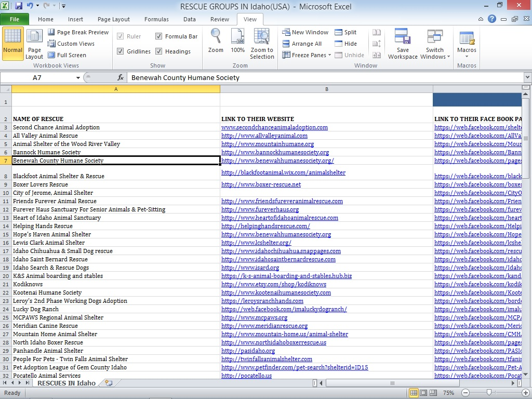Switch to the Review tab
Screen dimensions: 532x399
point(220,19)
